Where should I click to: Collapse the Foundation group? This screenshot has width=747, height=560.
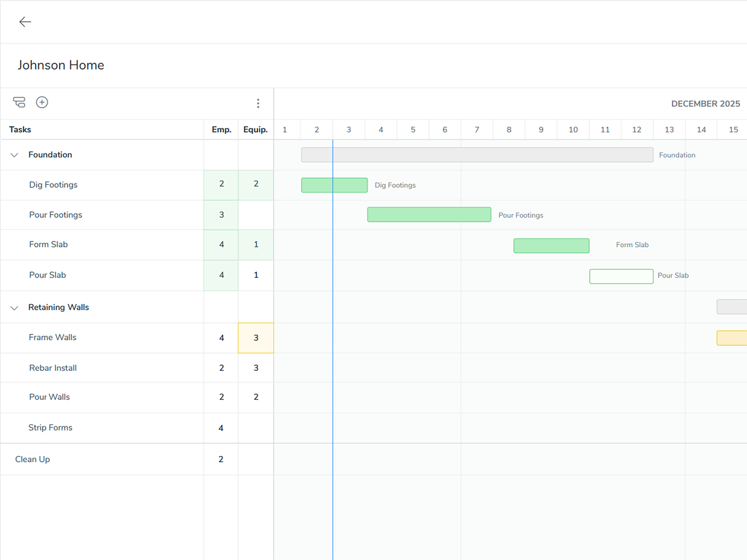(14, 155)
